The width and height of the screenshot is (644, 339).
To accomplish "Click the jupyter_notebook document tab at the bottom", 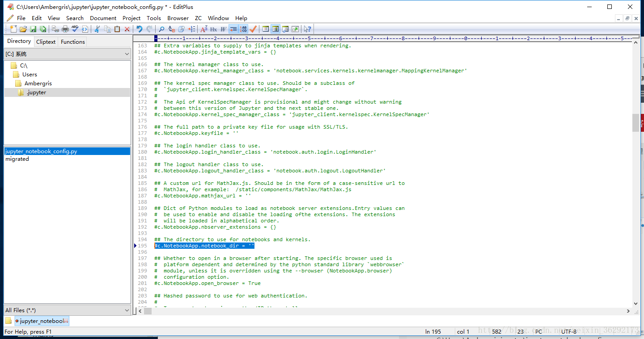I will coord(42,321).
